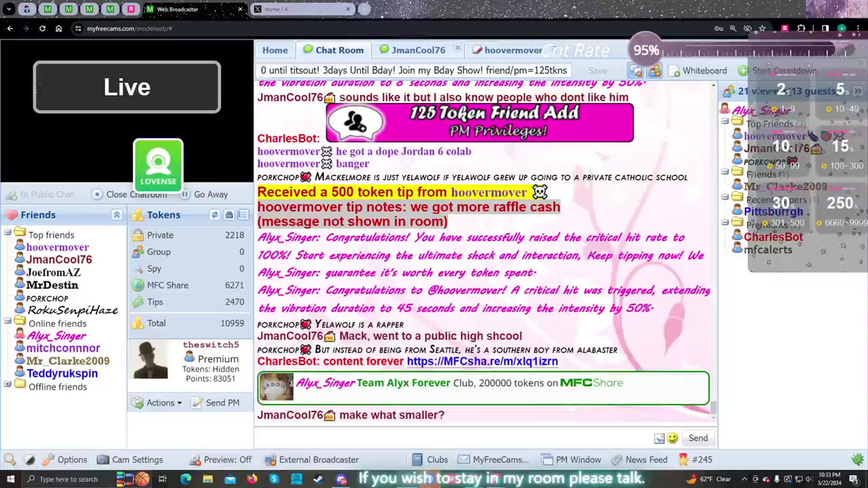The image size is (868, 488).
Task: Collapse the Friends panel with double chevron
Action: click(x=117, y=215)
